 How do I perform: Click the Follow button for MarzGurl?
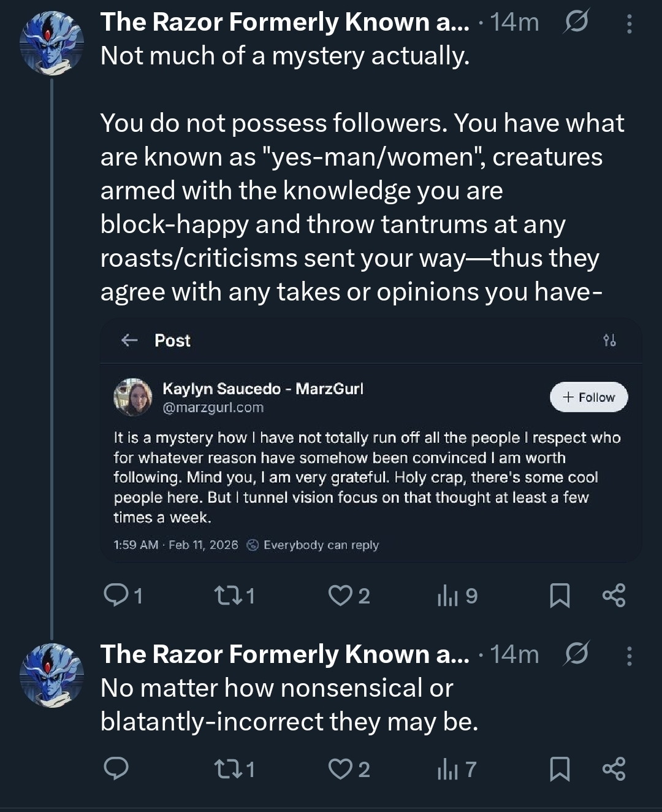click(589, 397)
